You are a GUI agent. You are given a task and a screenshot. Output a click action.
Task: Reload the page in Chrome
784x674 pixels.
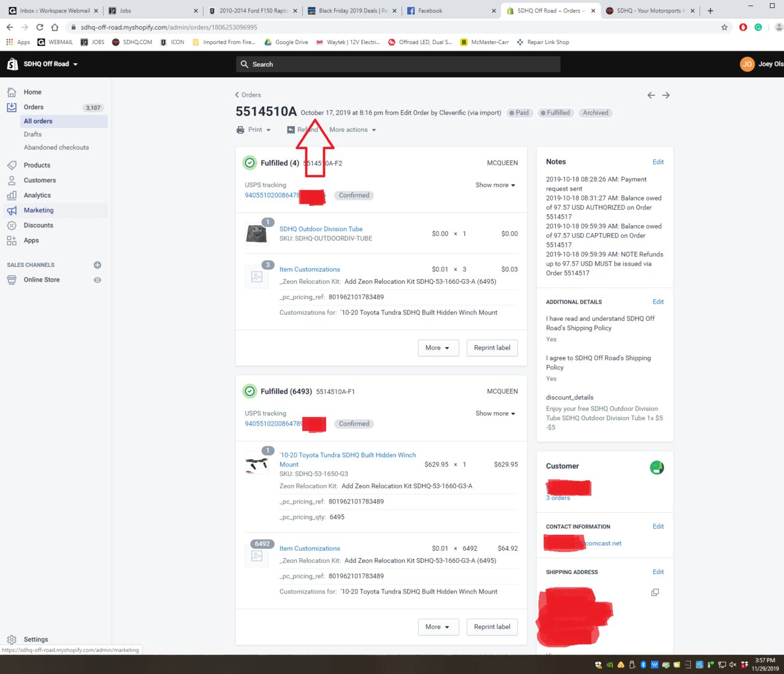(40, 27)
